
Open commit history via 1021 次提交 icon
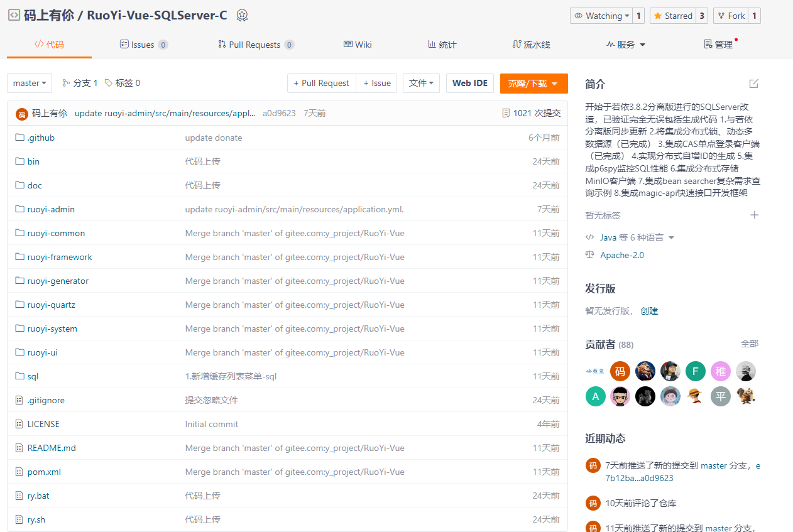coord(506,114)
